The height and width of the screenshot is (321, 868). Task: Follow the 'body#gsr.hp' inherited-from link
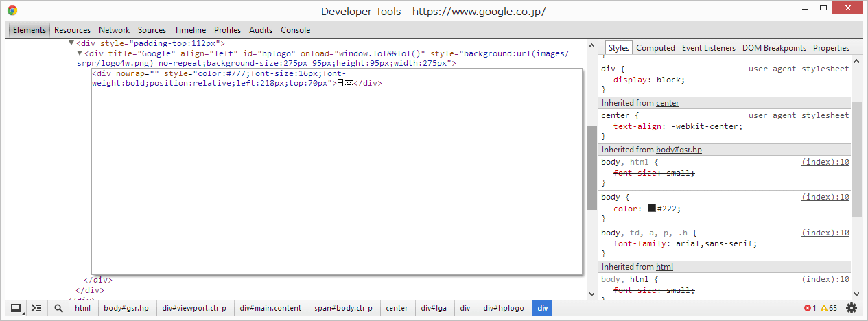pos(679,150)
